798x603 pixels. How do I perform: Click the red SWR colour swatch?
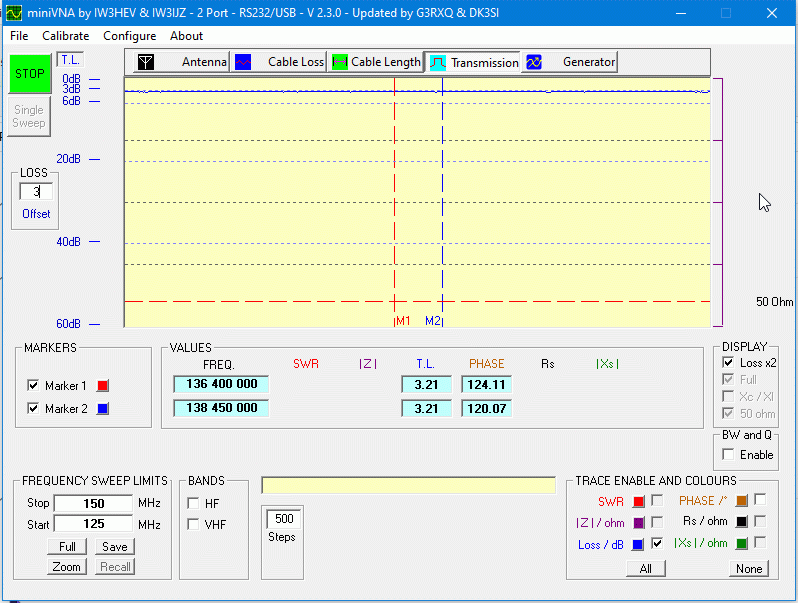pos(638,501)
